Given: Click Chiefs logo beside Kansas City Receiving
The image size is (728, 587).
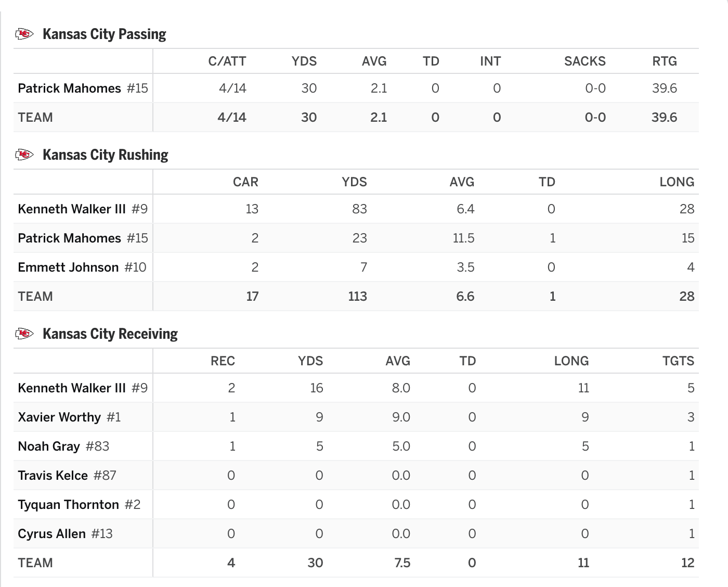Looking at the screenshot, I should point(24,334).
